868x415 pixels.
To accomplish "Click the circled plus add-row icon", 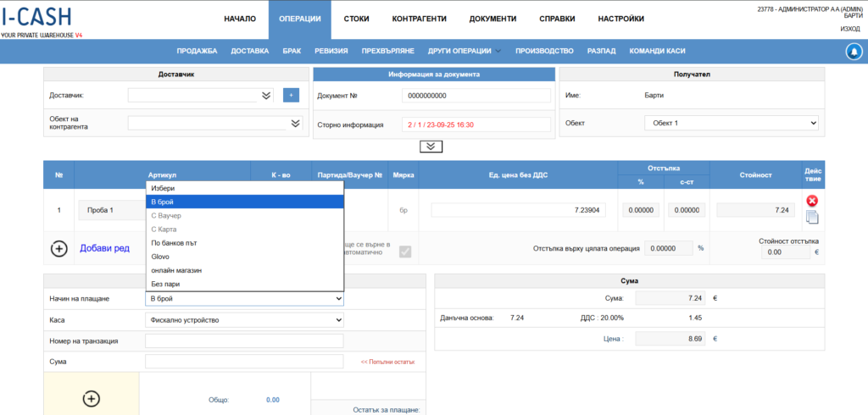I will coord(59,248).
